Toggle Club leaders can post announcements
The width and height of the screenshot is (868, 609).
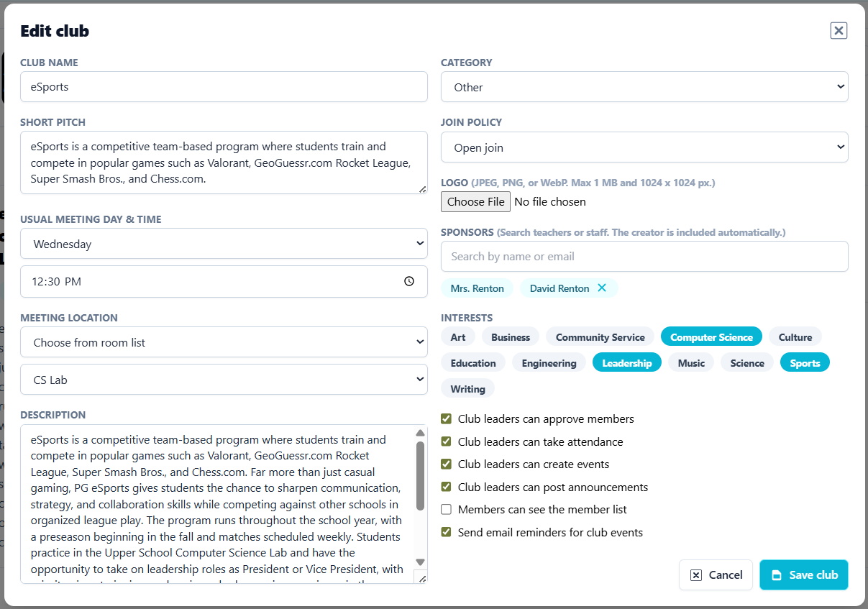tap(446, 487)
